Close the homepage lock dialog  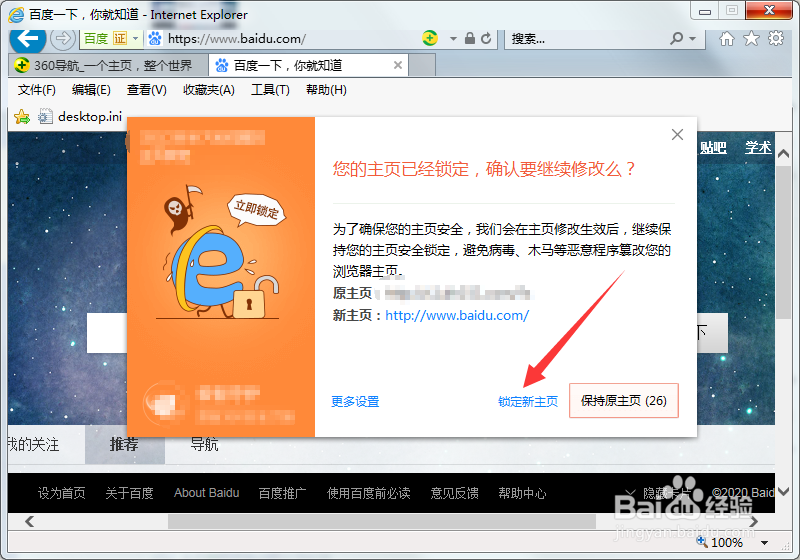tap(677, 135)
